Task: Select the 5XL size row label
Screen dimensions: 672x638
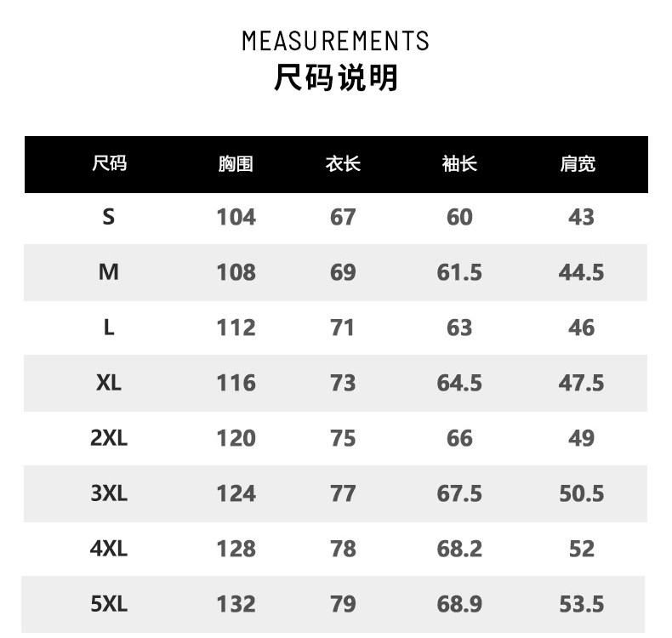Action: pyautogui.click(x=108, y=604)
